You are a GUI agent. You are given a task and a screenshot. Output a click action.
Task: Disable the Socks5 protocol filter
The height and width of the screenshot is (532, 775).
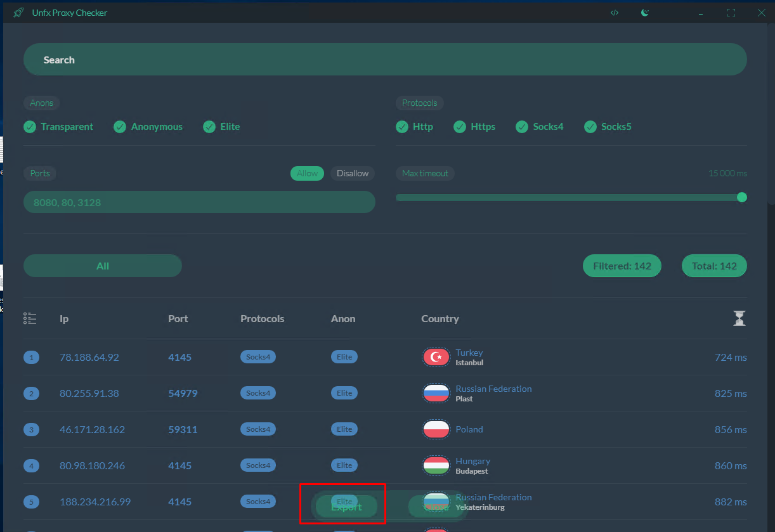[590, 127]
